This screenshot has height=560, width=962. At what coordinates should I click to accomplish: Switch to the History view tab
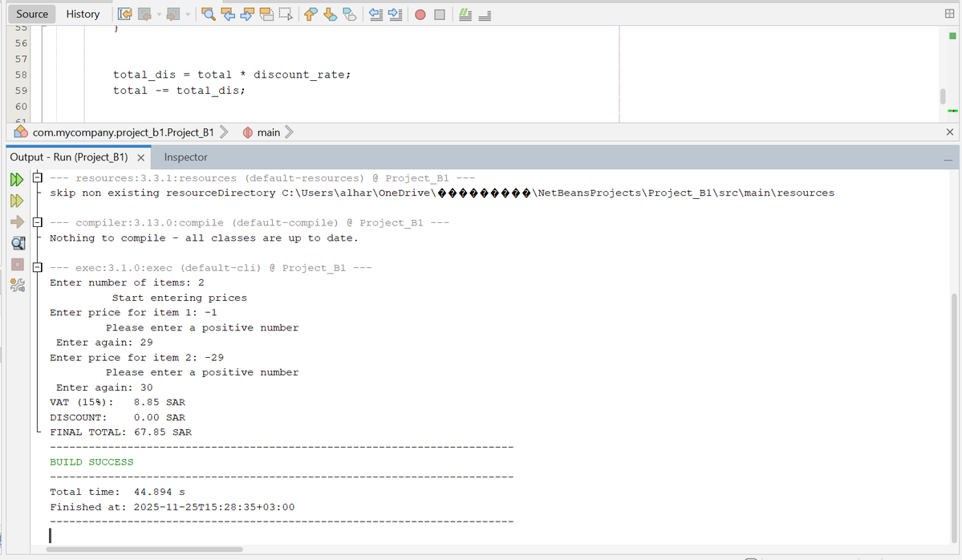point(83,14)
